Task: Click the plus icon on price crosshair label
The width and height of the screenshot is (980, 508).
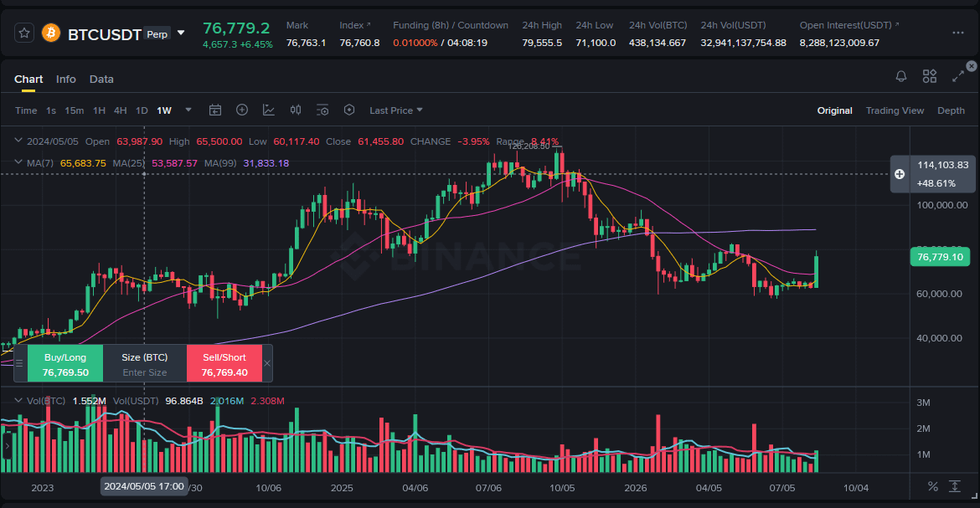Action: pyautogui.click(x=900, y=174)
